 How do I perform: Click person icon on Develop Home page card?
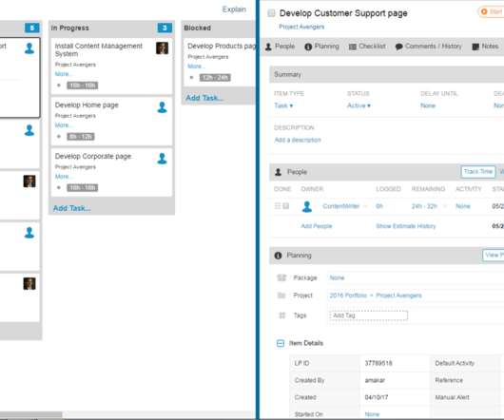pyautogui.click(x=162, y=107)
